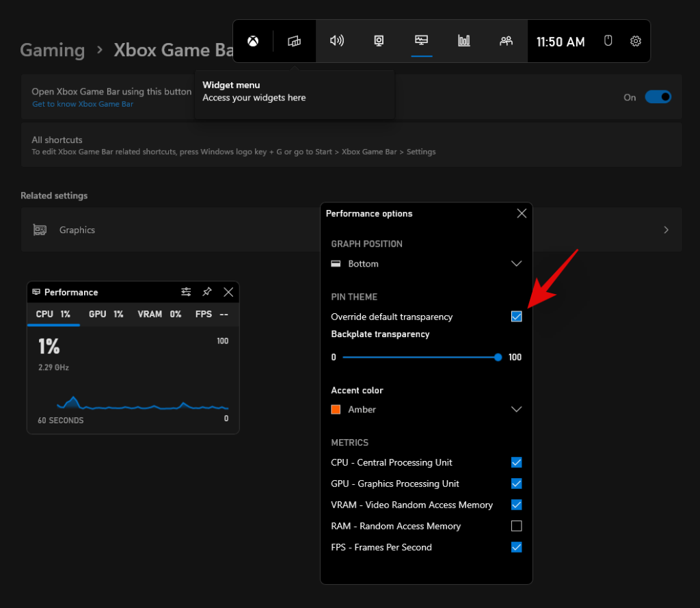Screen dimensions: 700x608
Task: Uncheck VRAM - Video Random Access Memory metric
Action: click(x=517, y=505)
